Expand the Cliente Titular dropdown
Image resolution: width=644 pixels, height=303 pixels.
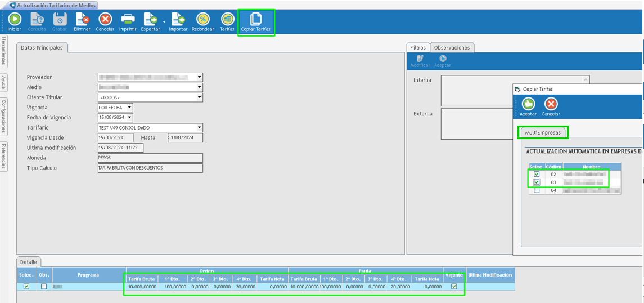click(x=200, y=97)
